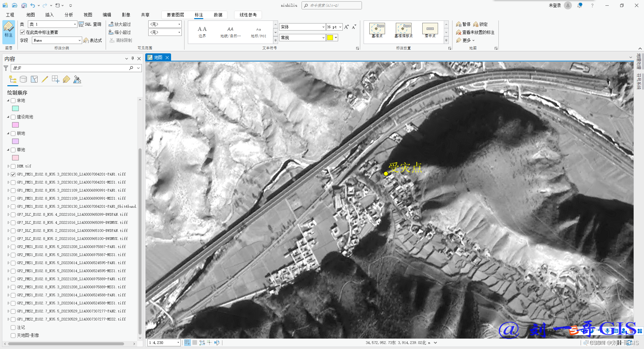
Task: Toggle visibility of 林地 layer
Action: coord(13,101)
